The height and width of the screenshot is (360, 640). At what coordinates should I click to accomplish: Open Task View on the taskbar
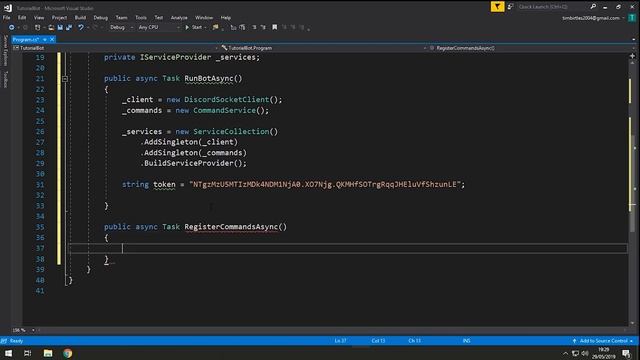point(28,353)
